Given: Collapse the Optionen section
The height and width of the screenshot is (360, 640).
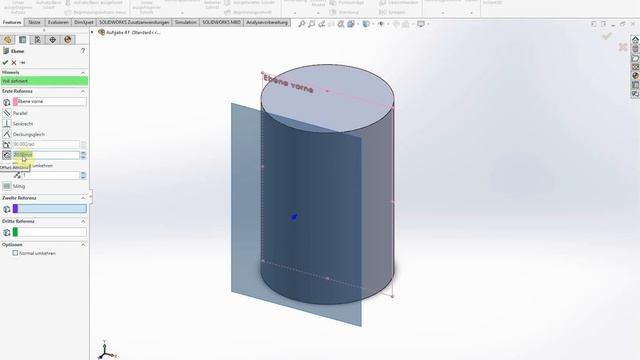Looking at the screenshot, I should point(83,245).
